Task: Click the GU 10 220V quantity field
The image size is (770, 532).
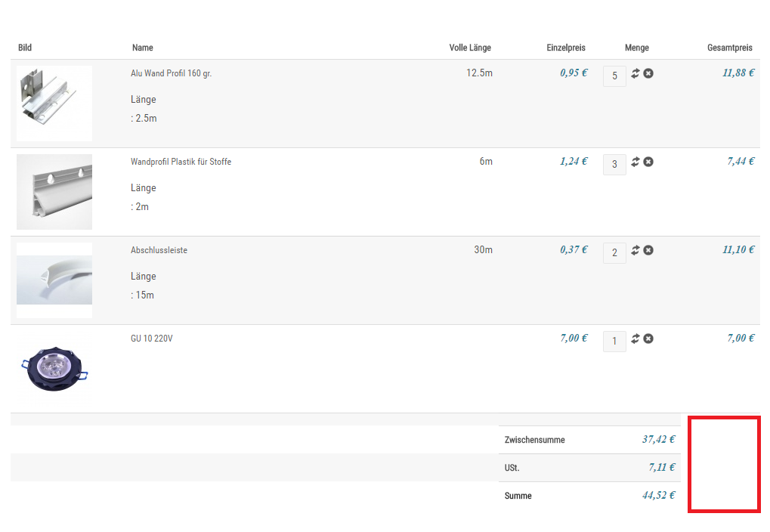Action: [614, 341]
